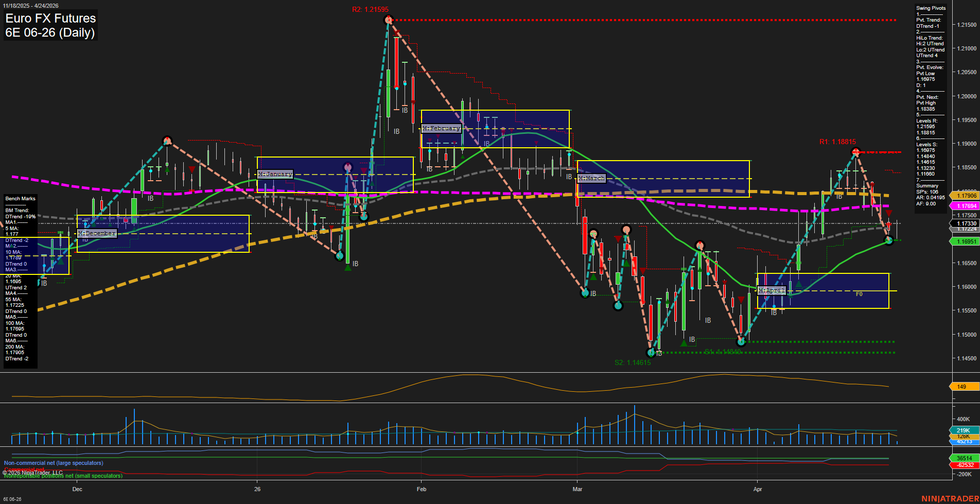Screen dimensions: 980x504
Task: Expand the M:January monthly range label
Action: tap(274, 174)
